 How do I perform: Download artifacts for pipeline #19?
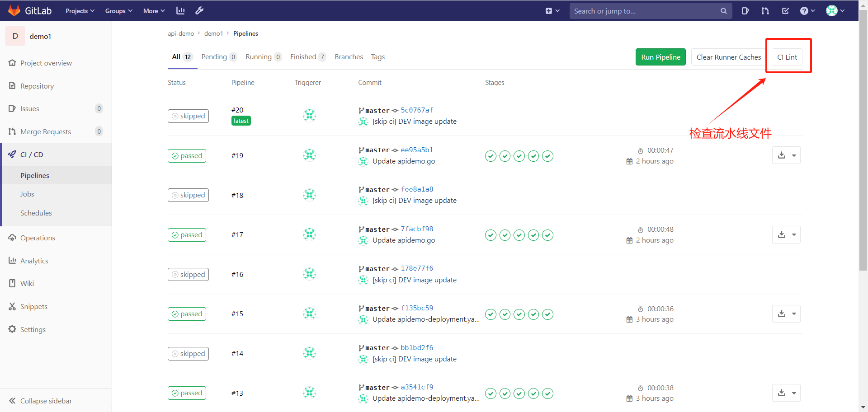click(x=782, y=155)
